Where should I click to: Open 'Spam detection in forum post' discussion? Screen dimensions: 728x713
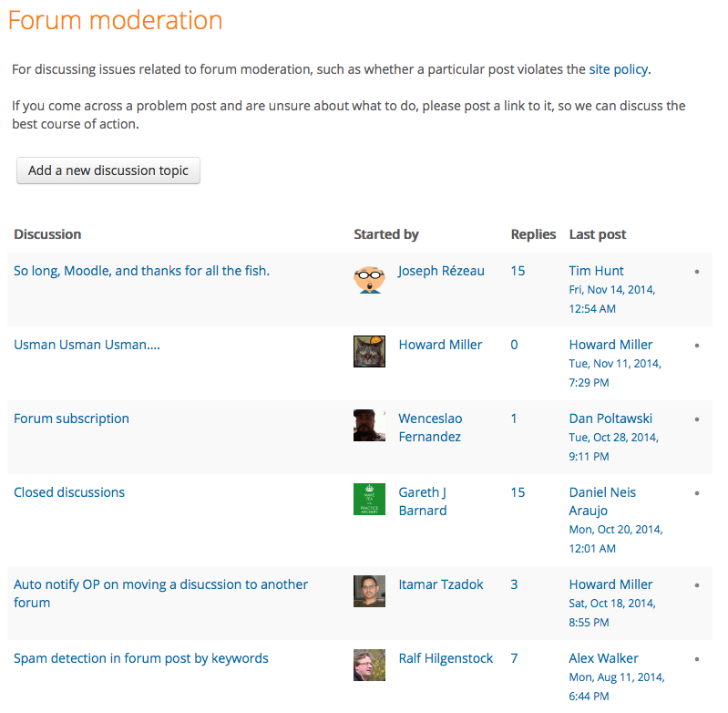[141, 658]
